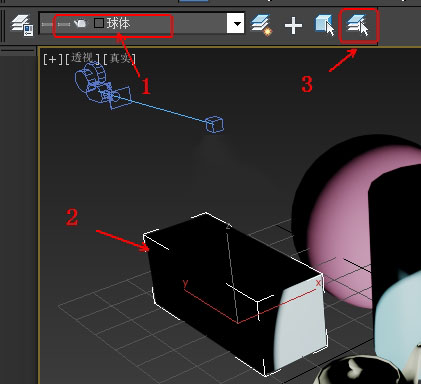Open the 透视 viewport view menu
Image resolution: width=421 pixels, height=384 pixels.
pos(82,58)
